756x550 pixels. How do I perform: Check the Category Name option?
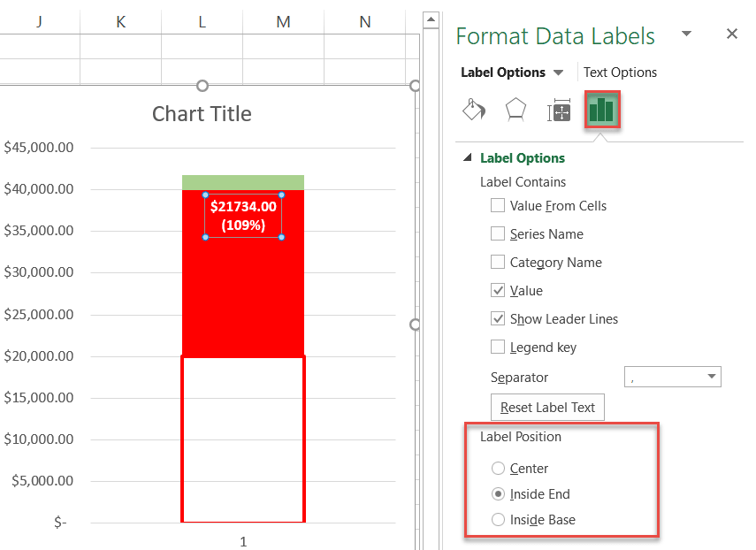(498, 263)
